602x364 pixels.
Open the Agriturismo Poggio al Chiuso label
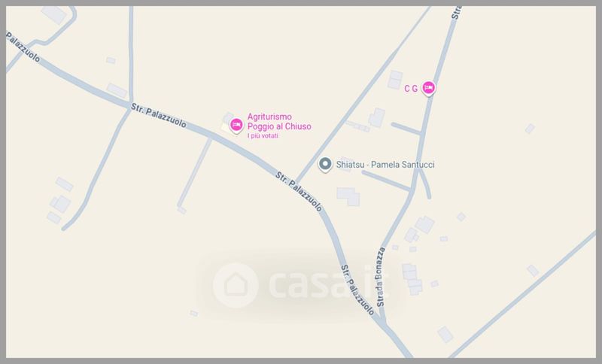tap(279, 122)
